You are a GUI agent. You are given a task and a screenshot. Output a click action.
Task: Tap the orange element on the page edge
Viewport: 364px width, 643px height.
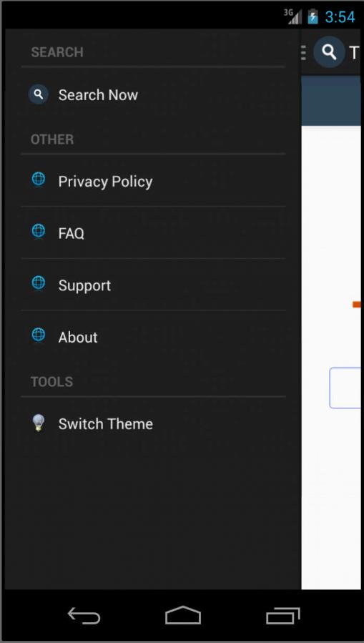click(357, 304)
